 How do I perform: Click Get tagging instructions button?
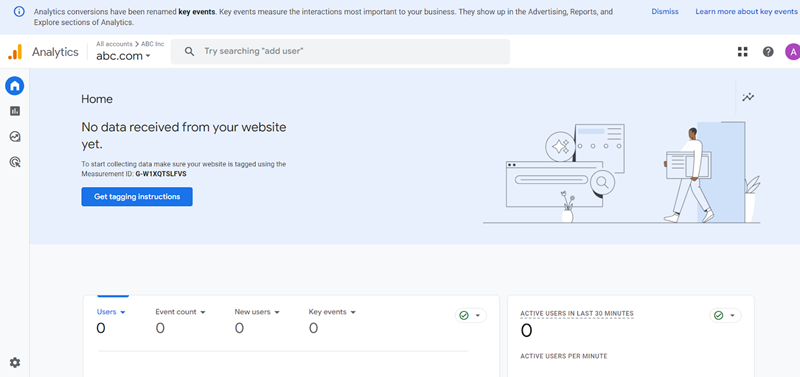click(x=137, y=196)
